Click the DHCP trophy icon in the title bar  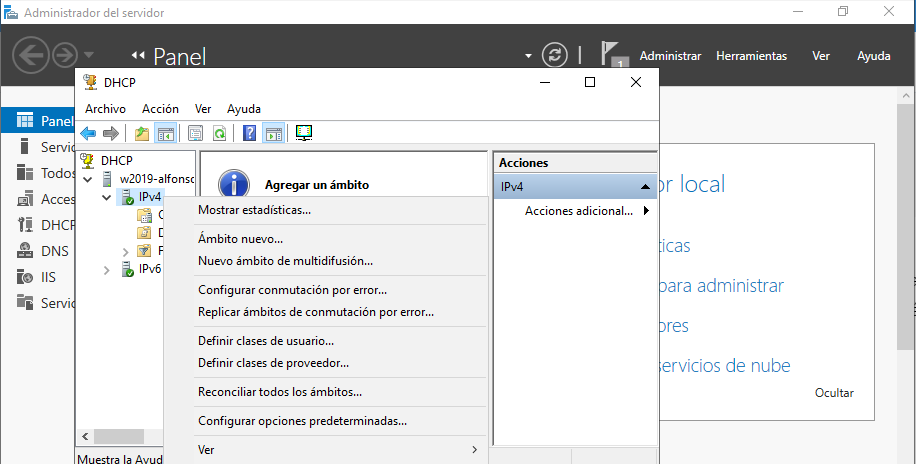coord(91,82)
